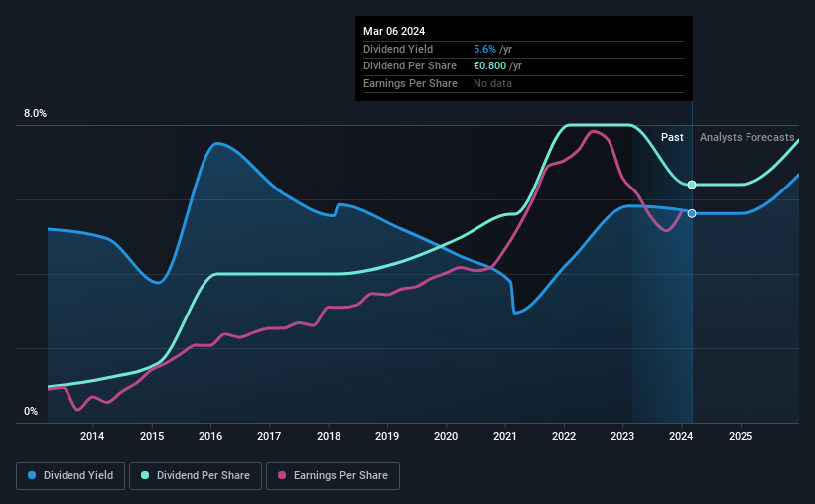Click the pink Earnings Per Share legend dot

282,475
